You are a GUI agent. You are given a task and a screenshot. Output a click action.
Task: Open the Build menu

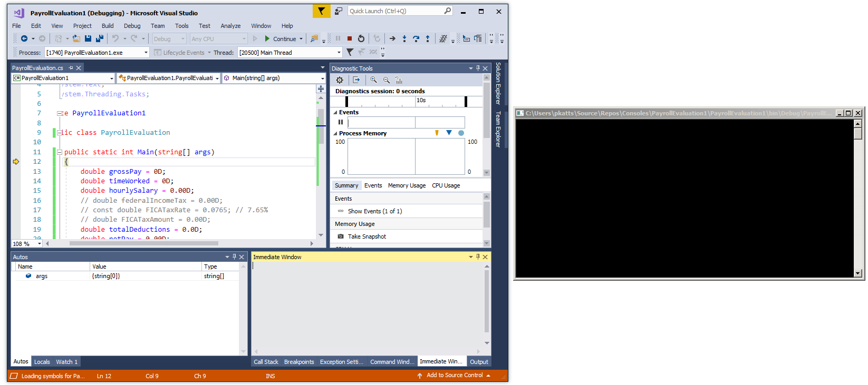108,26
